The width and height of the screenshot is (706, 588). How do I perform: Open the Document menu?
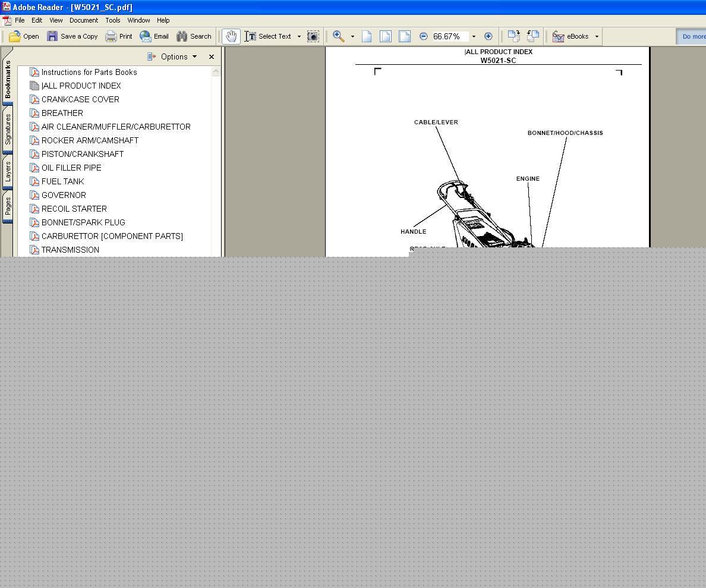(84, 20)
